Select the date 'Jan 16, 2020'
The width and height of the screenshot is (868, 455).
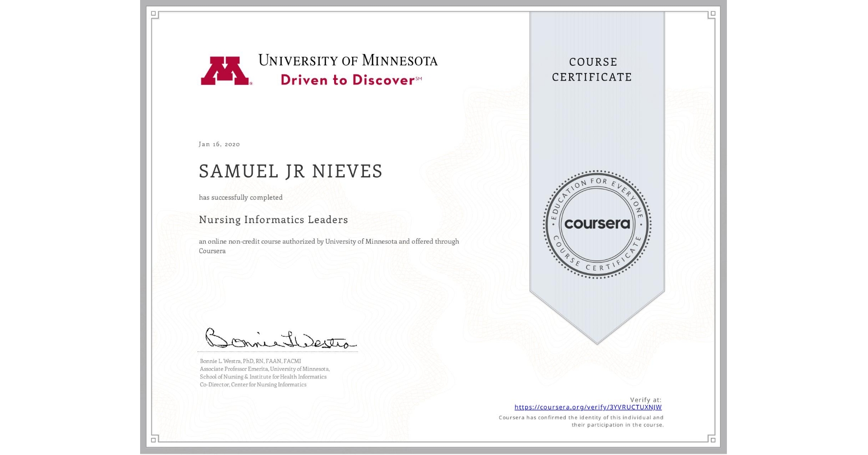(219, 144)
